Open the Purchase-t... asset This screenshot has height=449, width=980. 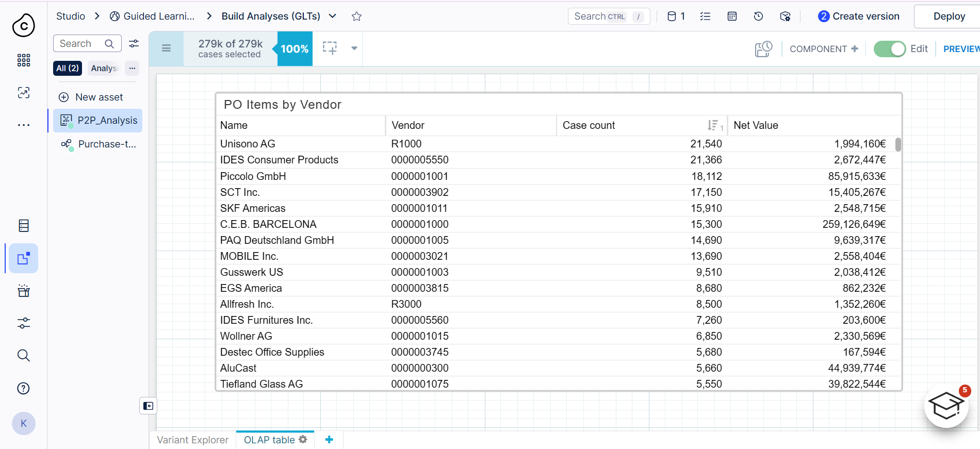[97, 144]
